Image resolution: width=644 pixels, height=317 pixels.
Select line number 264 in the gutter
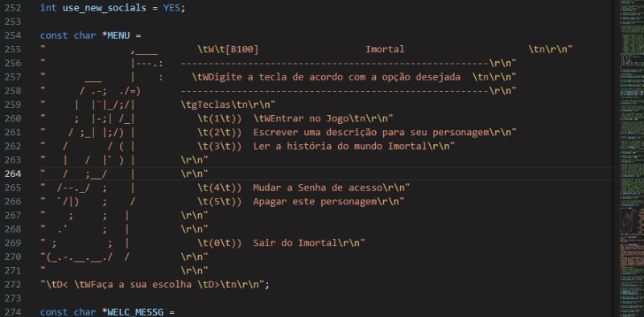(x=13, y=174)
